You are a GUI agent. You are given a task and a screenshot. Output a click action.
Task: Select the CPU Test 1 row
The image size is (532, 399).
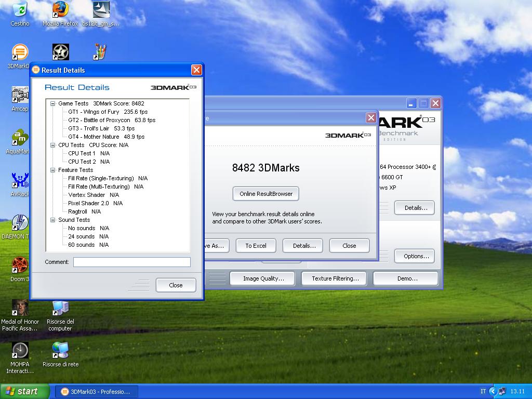click(89, 153)
